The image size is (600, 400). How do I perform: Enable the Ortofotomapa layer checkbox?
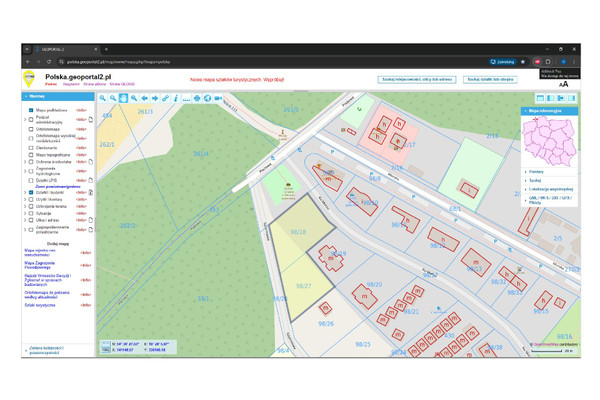coord(31,129)
